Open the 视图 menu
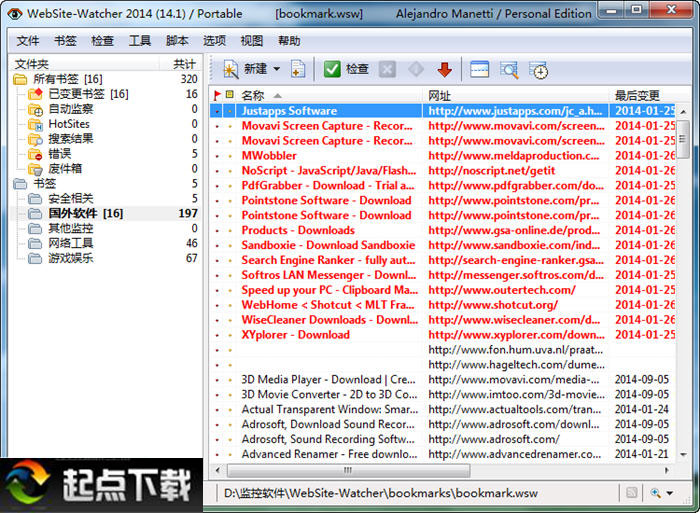Viewport: 700px width, 513px height. 252,41
